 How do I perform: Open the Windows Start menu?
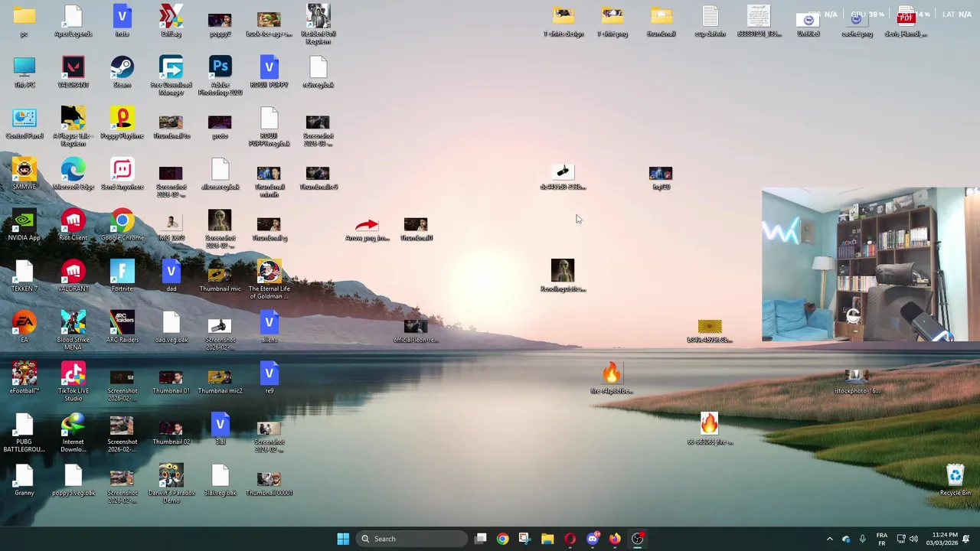point(343,539)
